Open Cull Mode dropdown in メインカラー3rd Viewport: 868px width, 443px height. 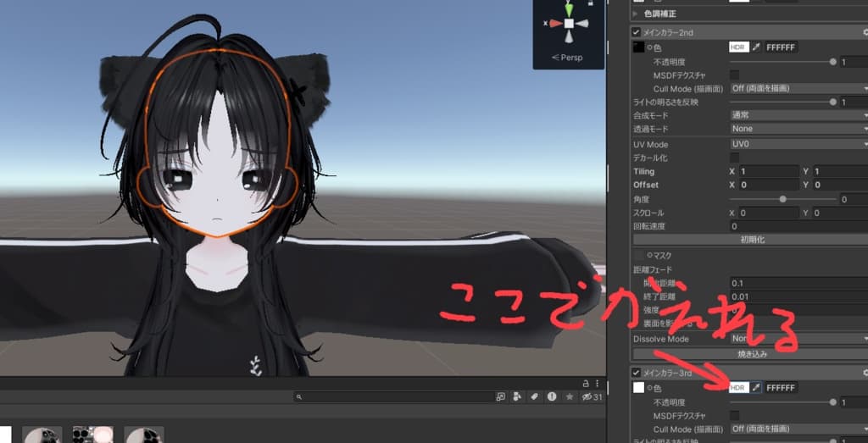(x=798, y=429)
